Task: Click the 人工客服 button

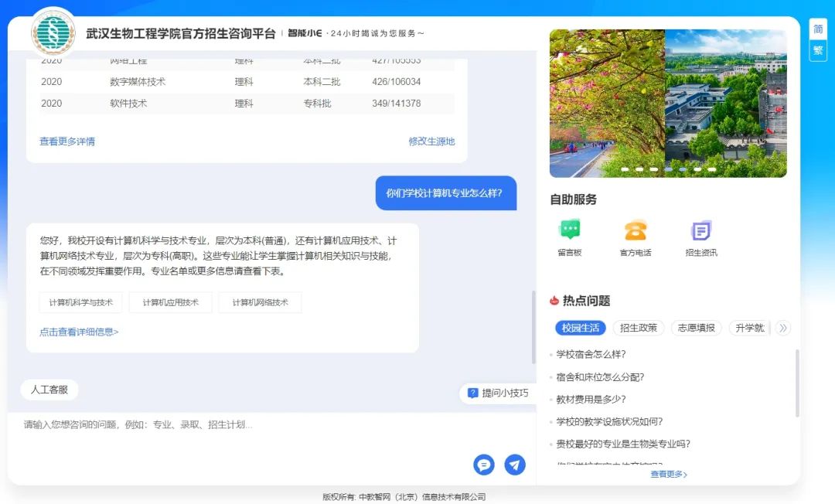Action: (x=49, y=390)
